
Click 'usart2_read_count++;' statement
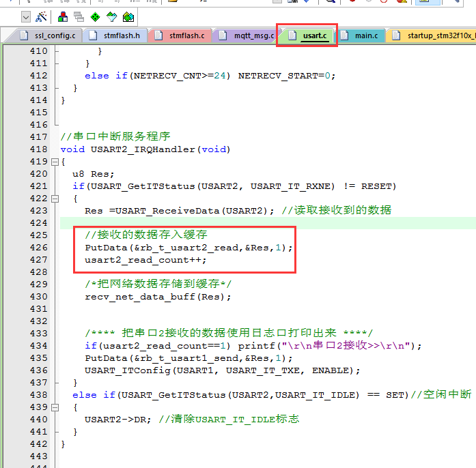(145, 260)
